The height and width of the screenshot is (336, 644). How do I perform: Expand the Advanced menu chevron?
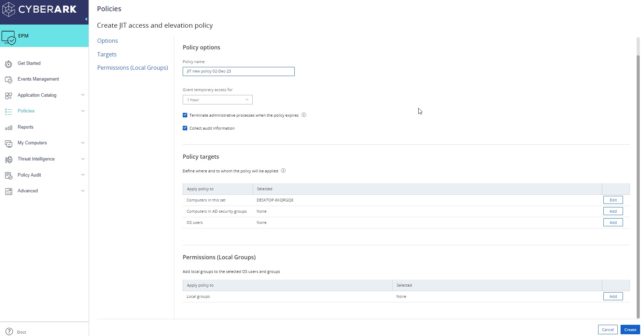(83, 191)
